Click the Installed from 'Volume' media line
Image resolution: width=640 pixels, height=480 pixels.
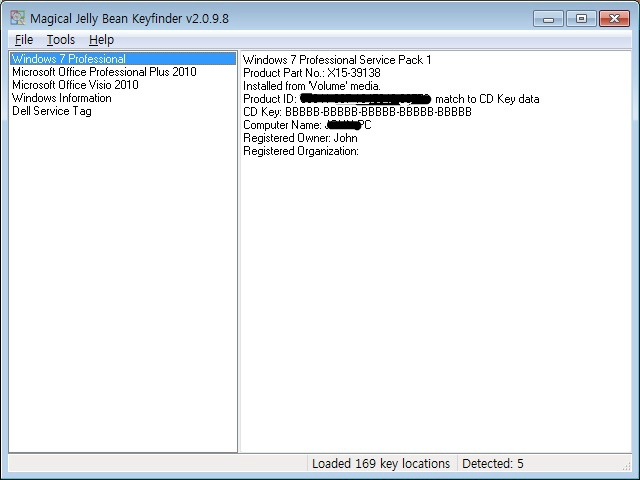coord(312,86)
